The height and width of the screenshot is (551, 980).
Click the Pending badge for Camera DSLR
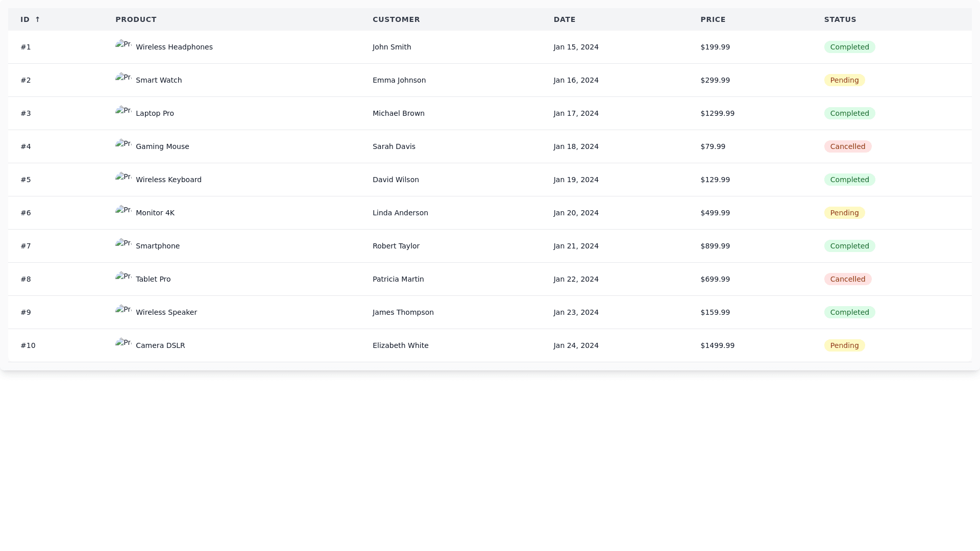tap(844, 345)
